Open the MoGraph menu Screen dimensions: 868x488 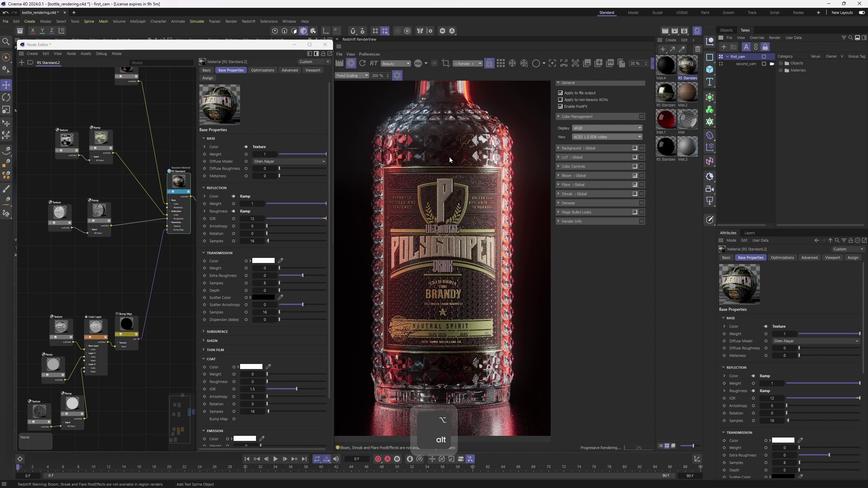point(138,21)
